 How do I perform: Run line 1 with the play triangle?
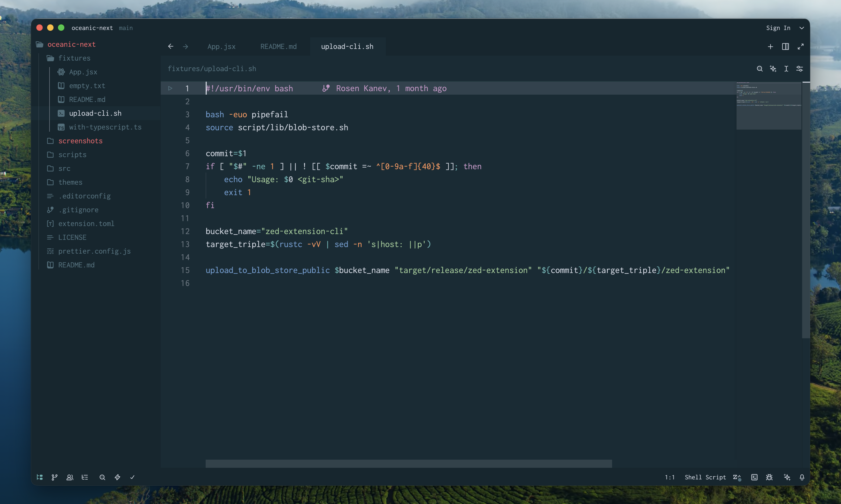pos(170,88)
